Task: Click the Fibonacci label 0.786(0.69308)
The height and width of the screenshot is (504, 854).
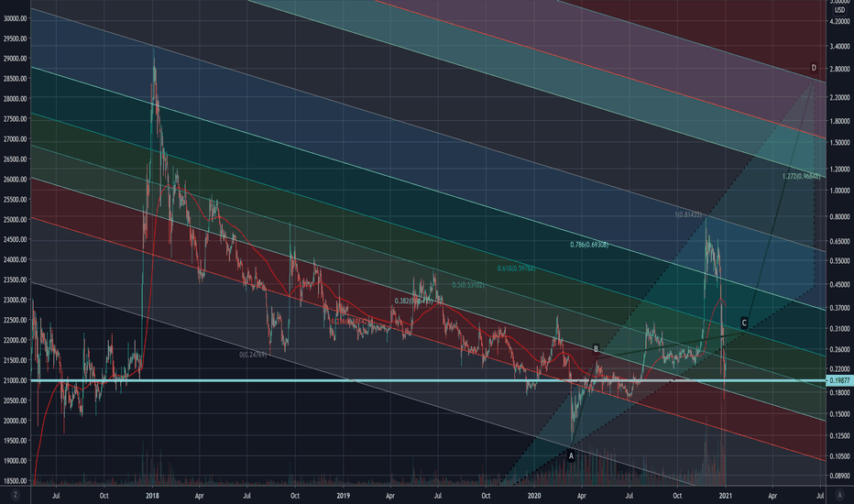Action: pyautogui.click(x=589, y=246)
